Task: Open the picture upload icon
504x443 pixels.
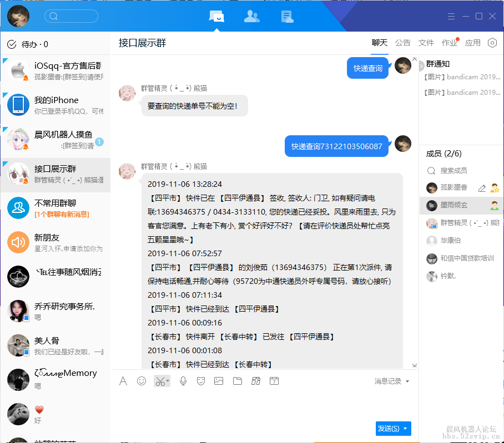Action: click(219, 381)
